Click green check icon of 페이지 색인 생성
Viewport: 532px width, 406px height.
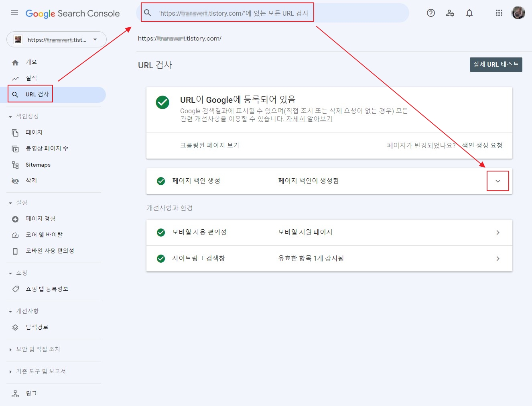pyautogui.click(x=161, y=181)
